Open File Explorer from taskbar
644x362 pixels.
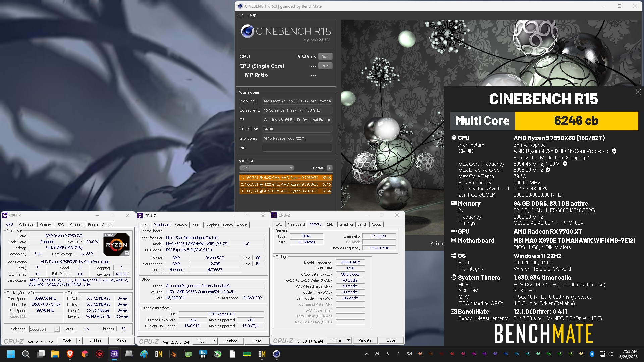point(55,354)
